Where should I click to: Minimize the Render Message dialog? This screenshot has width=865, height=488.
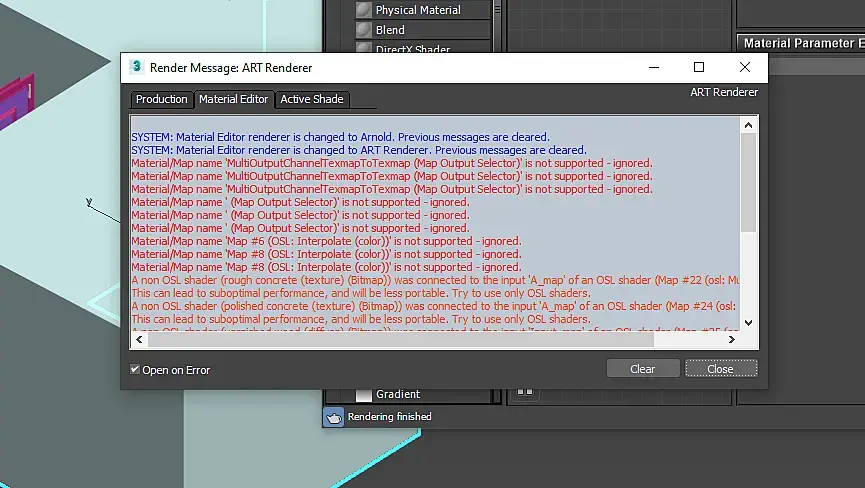pos(654,67)
